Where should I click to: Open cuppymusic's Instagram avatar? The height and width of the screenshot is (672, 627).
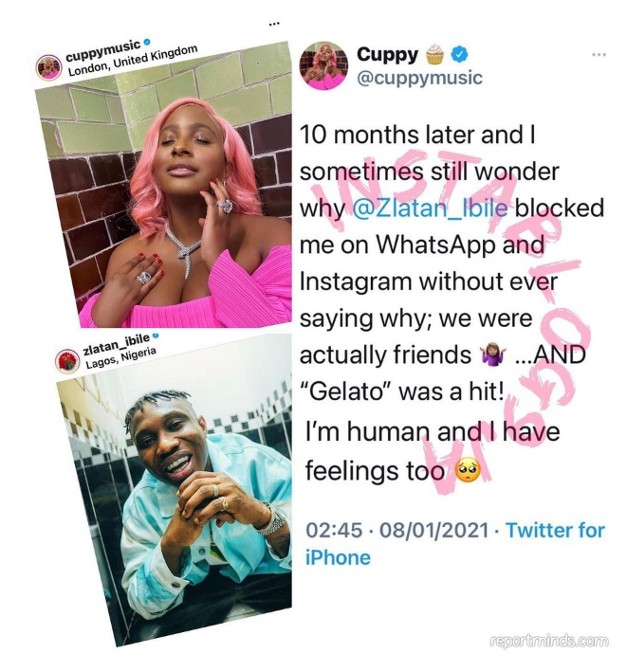[x=48, y=67]
